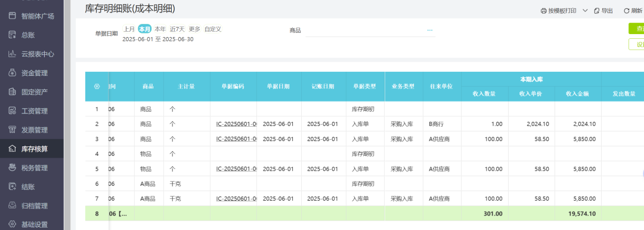Click the 单据编码 column header
This screenshot has width=644, height=230.
tap(233, 87)
